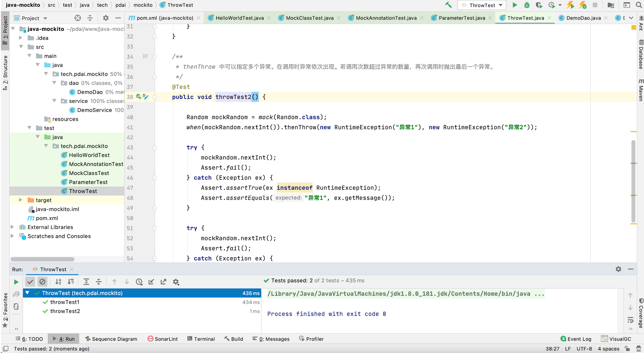The height and width of the screenshot is (353, 644).
Task: Open Project panel settings gear
Action: (x=106, y=18)
